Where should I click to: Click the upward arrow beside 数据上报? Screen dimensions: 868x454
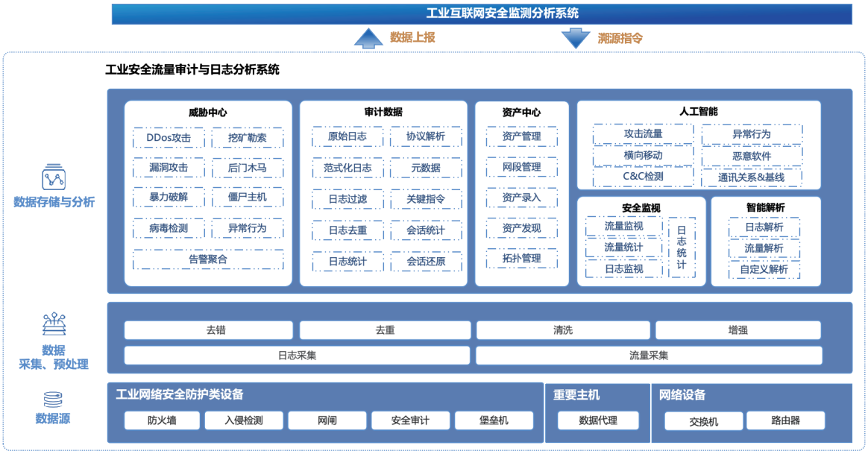[x=368, y=37]
